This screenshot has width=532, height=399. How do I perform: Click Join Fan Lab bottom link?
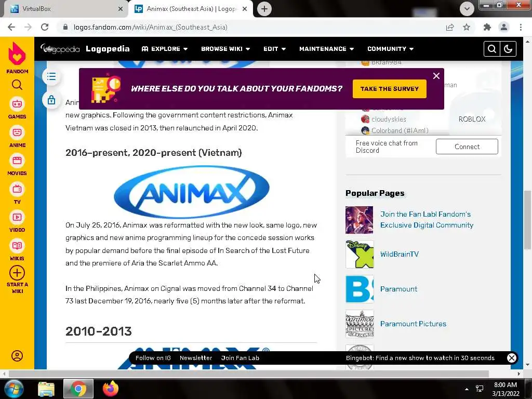coord(240,358)
